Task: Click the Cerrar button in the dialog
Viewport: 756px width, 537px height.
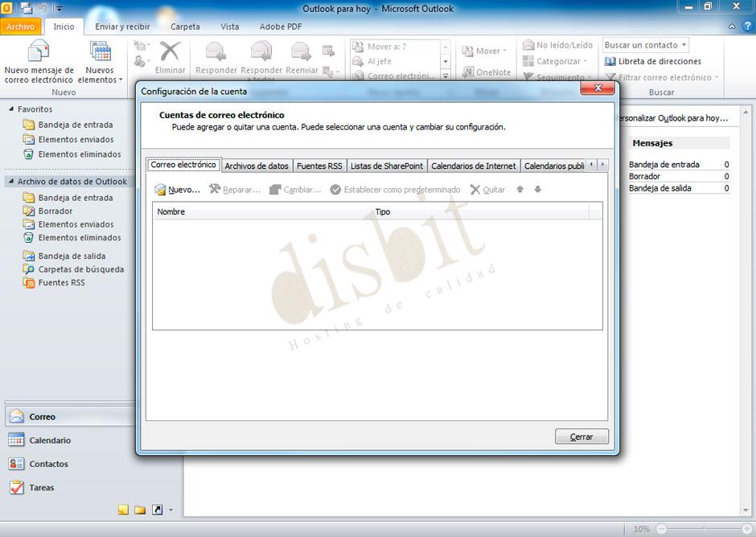Action: [581, 437]
